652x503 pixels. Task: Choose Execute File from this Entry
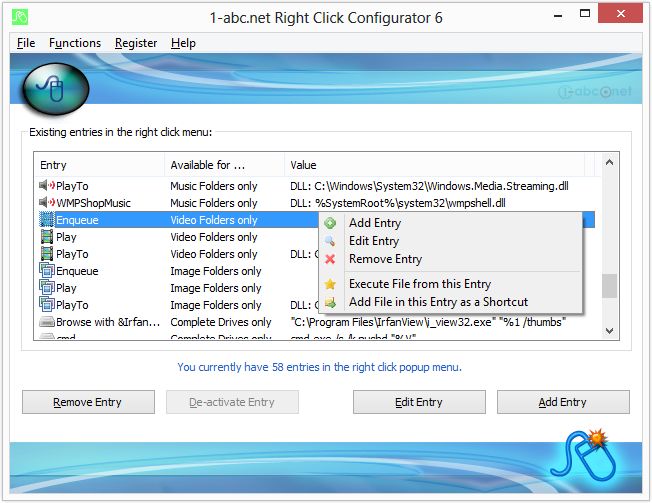click(x=420, y=284)
